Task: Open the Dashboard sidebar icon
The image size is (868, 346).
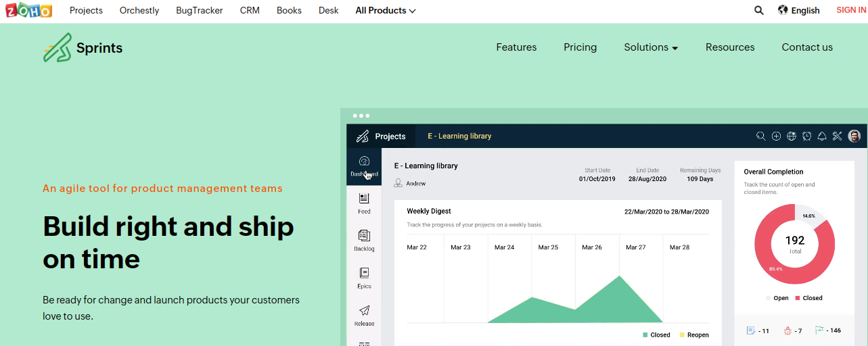Action: click(364, 166)
